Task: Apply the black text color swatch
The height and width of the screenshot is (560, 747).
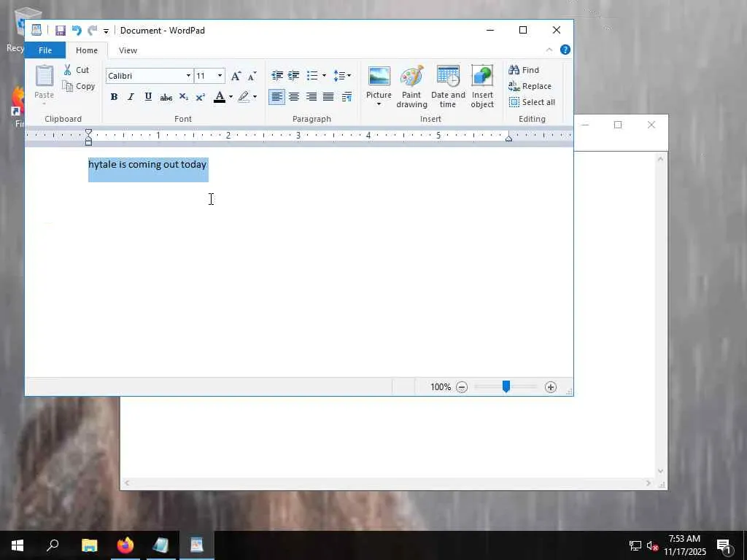Action: tap(219, 97)
